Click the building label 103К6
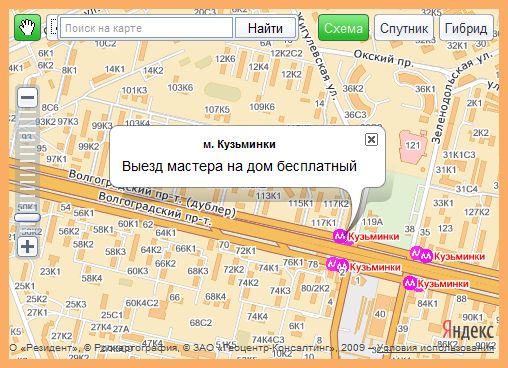Image resolution: width=508 pixels, height=368 pixels. tap(180, 87)
